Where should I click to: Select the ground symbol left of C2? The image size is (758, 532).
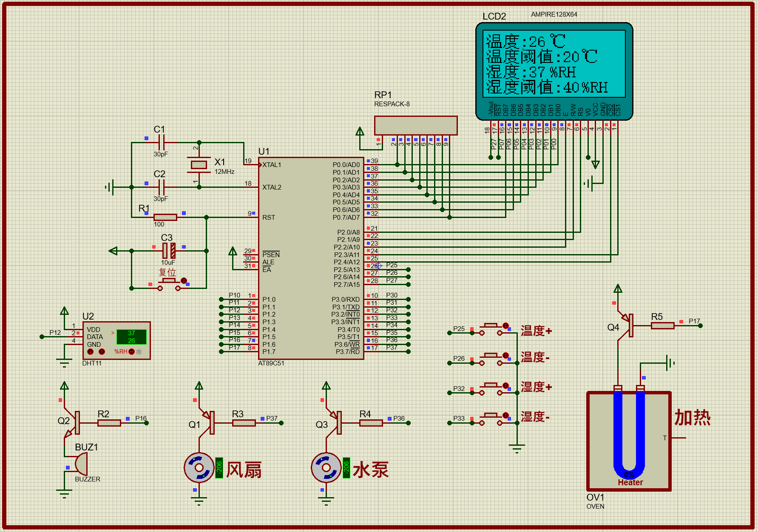click(x=110, y=187)
